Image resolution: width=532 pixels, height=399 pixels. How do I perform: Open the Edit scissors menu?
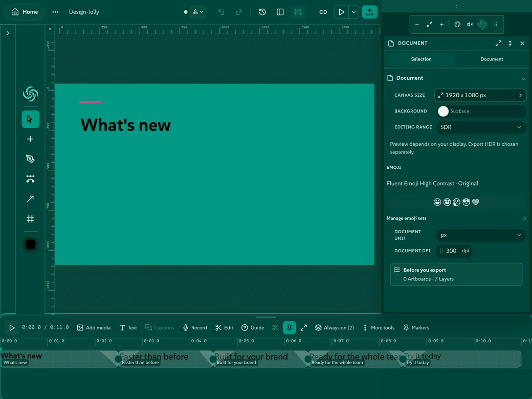point(224,328)
